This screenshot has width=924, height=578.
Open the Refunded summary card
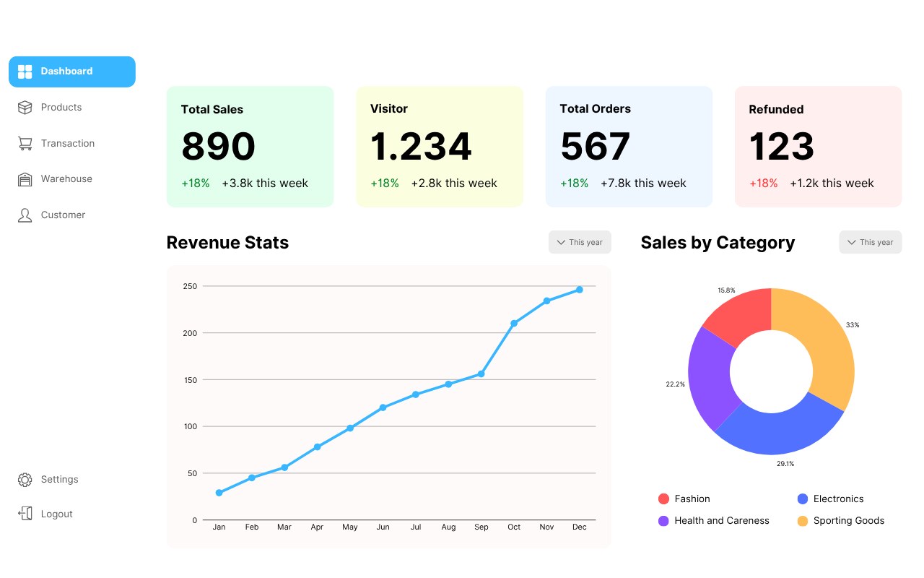point(818,147)
